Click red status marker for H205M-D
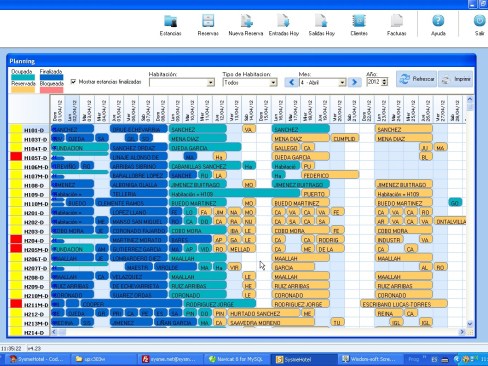 pos(16,248)
